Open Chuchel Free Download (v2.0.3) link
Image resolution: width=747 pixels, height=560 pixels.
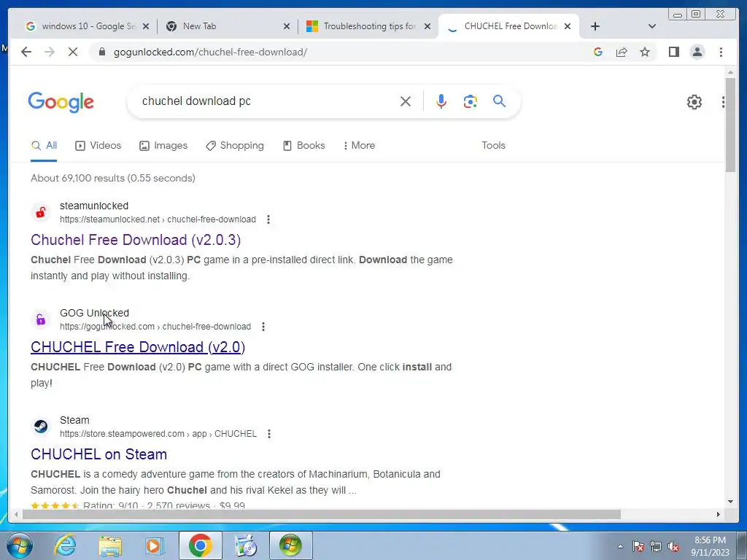(136, 239)
